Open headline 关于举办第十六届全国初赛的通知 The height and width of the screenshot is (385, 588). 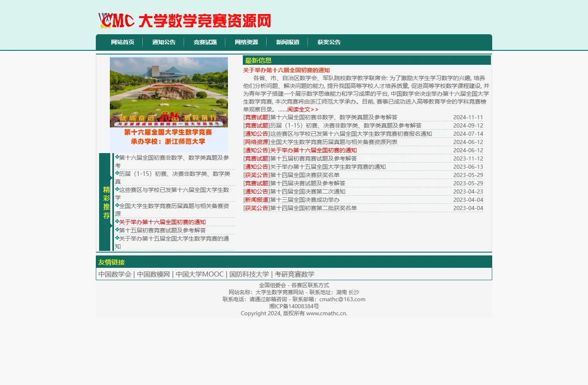tap(287, 70)
